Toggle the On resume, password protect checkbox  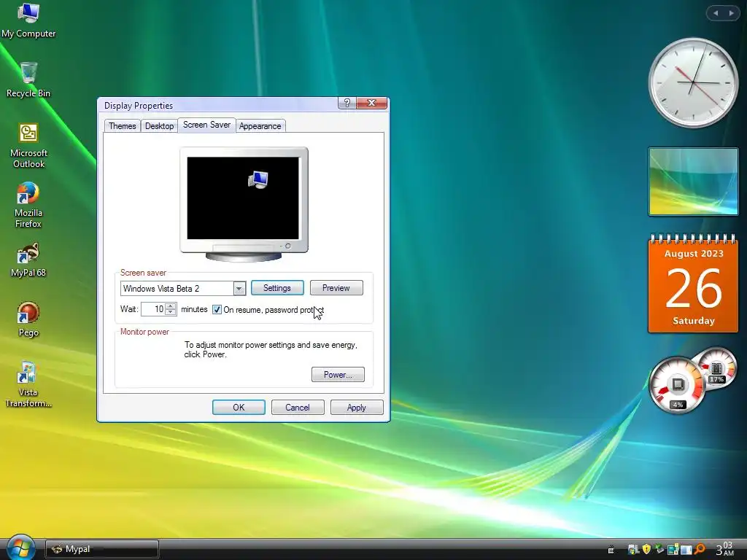point(217,309)
